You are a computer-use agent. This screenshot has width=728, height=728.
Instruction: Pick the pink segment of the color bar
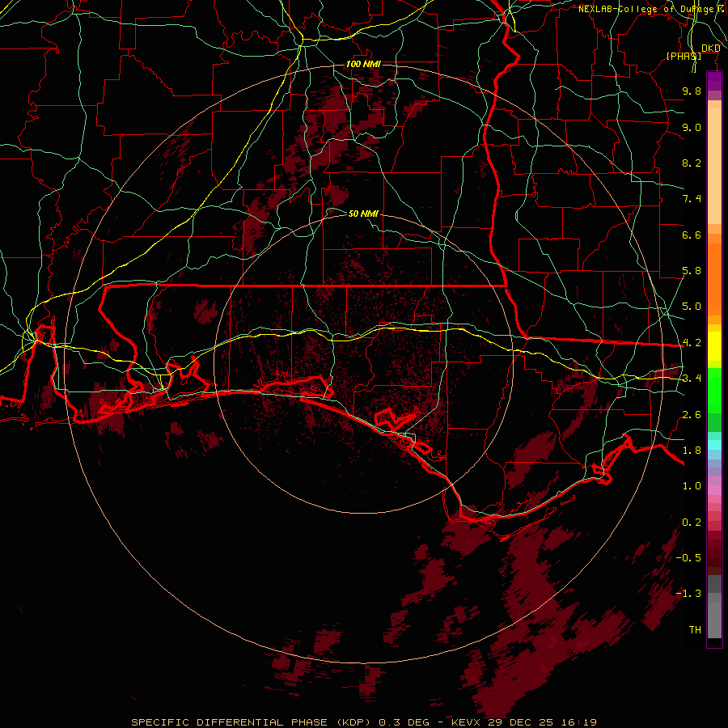click(714, 490)
